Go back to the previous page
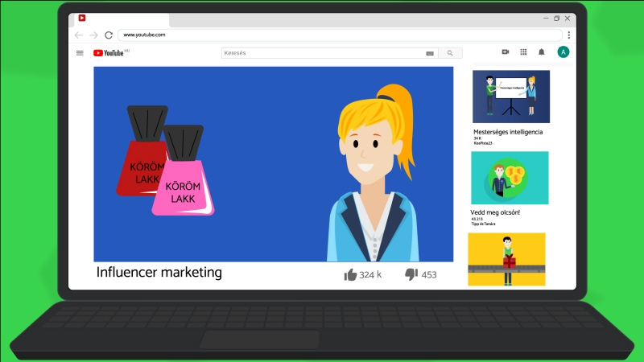The width and height of the screenshot is (644, 362). pos(79,35)
